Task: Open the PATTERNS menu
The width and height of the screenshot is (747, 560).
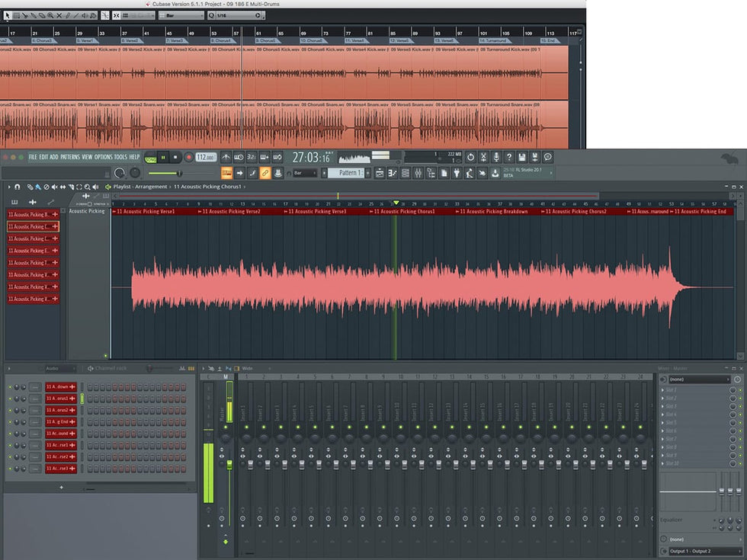Action: [x=70, y=157]
